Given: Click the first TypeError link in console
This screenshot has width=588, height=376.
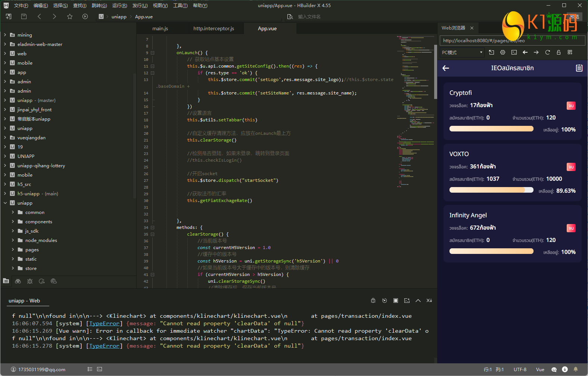Looking at the screenshot, I should (104, 323).
